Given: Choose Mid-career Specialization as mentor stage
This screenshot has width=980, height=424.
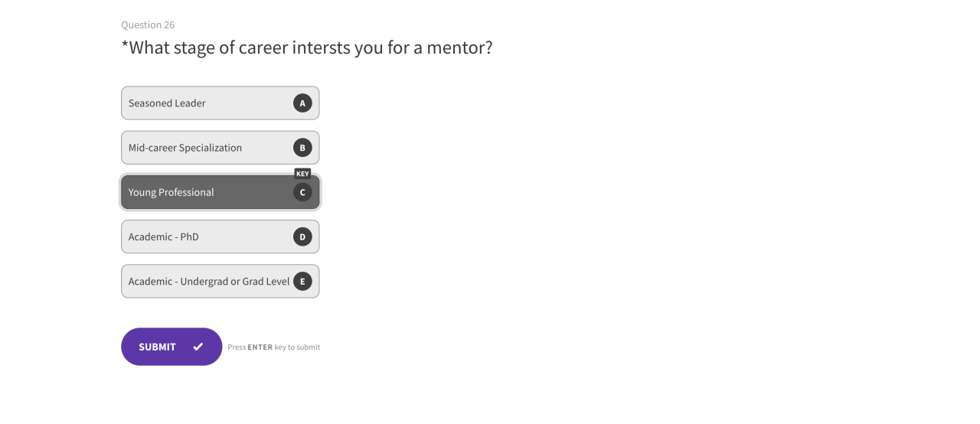Looking at the screenshot, I should coord(220,148).
